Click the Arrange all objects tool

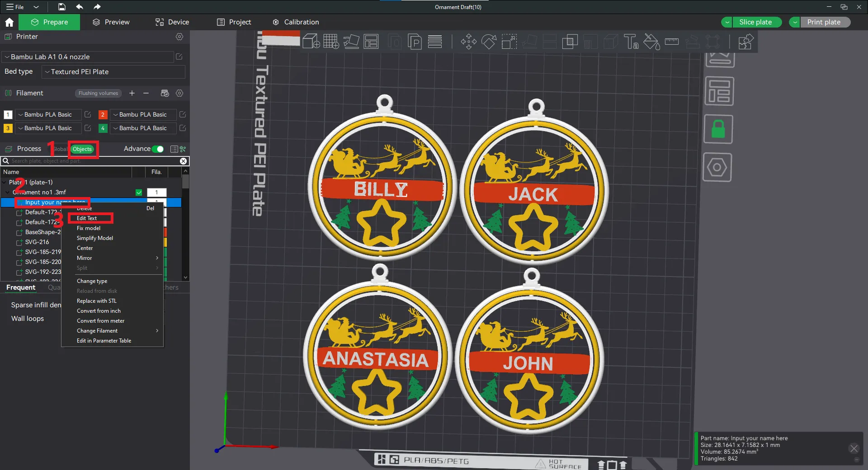pyautogui.click(x=371, y=42)
